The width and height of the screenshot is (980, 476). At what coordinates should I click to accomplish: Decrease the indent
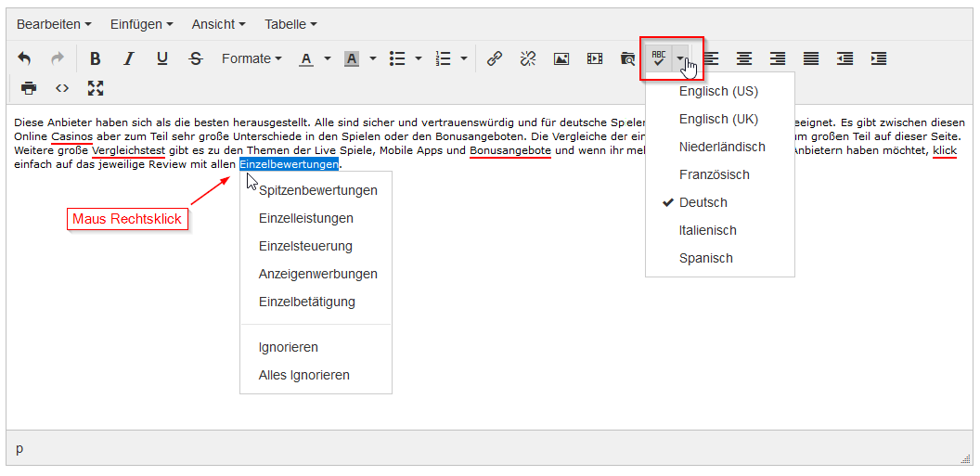pyautogui.click(x=845, y=58)
